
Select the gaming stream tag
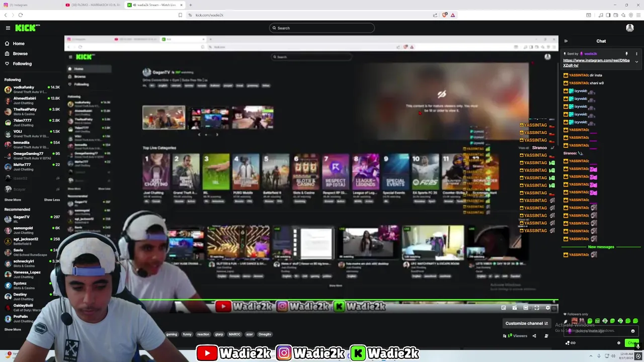click(172, 334)
